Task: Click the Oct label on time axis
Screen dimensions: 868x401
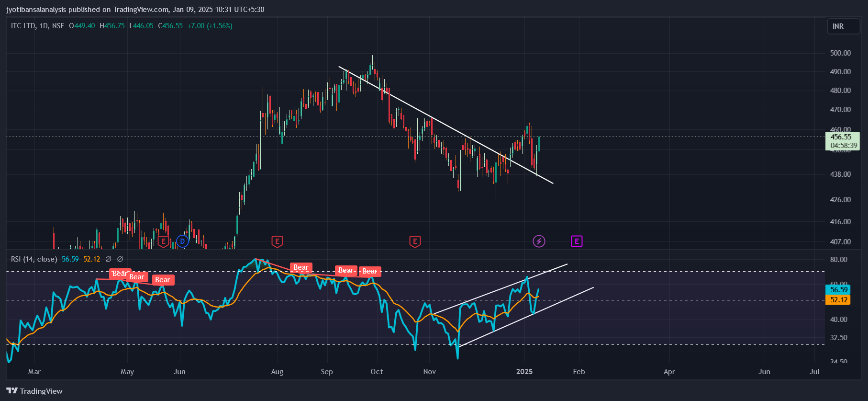Action: click(377, 372)
